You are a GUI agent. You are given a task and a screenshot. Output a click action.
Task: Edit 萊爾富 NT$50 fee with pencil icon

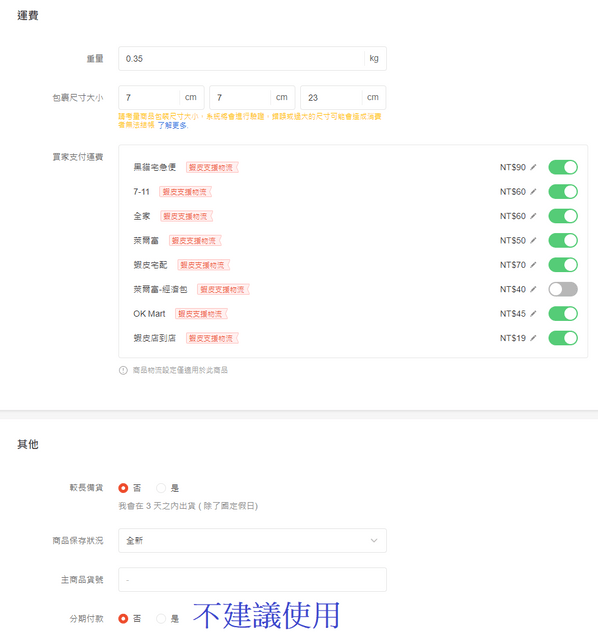point(533,240)
